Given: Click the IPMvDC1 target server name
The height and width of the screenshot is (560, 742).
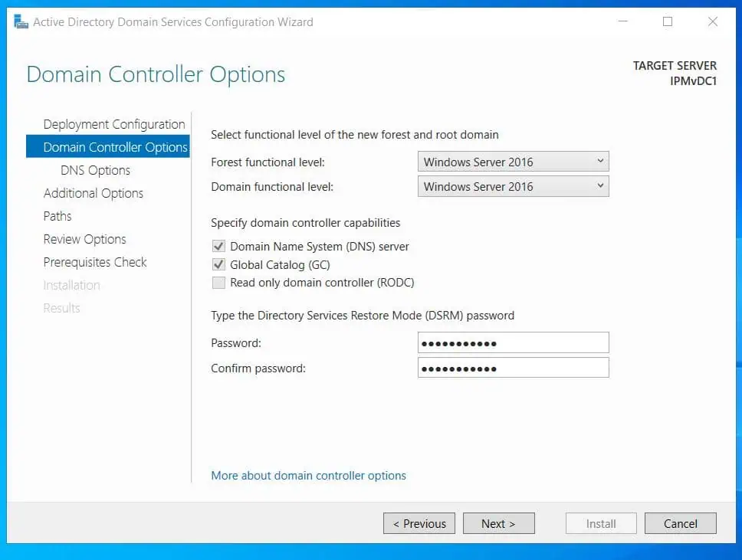Looking at the screenshot, I should [x=693, y=81].
